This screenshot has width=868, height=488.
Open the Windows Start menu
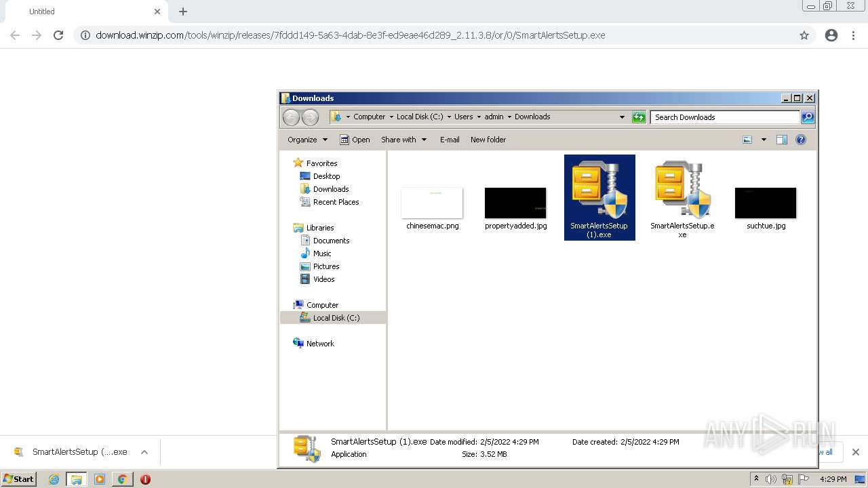[x=18, y=479]
